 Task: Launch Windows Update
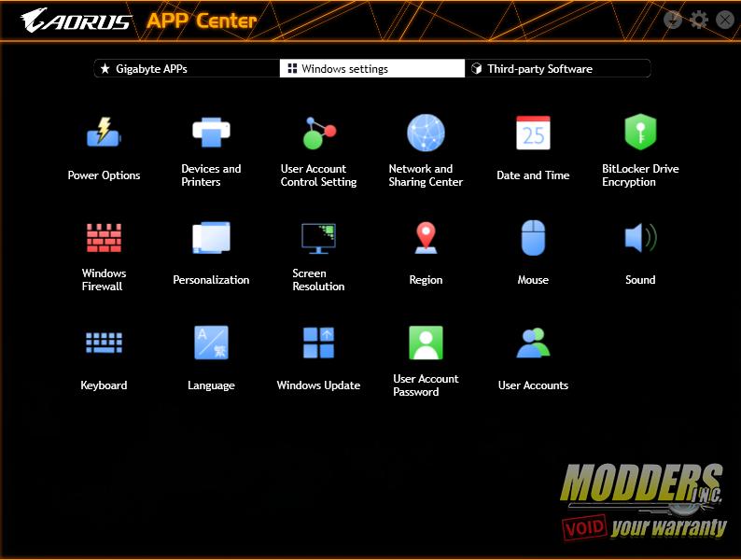[318, 343]
